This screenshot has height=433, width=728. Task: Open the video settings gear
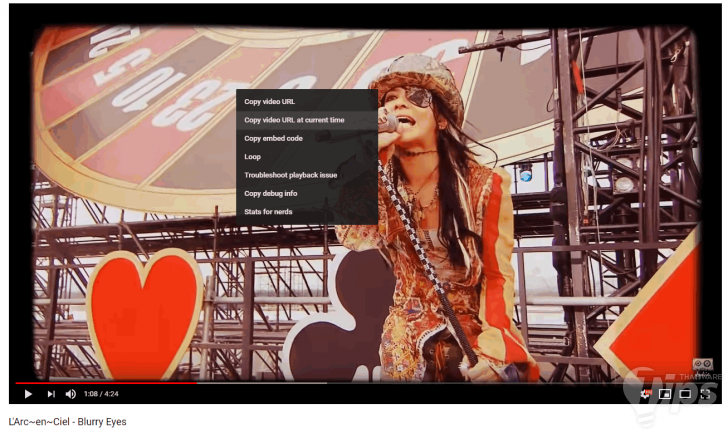pyautogui.click(x=645, y=394)
